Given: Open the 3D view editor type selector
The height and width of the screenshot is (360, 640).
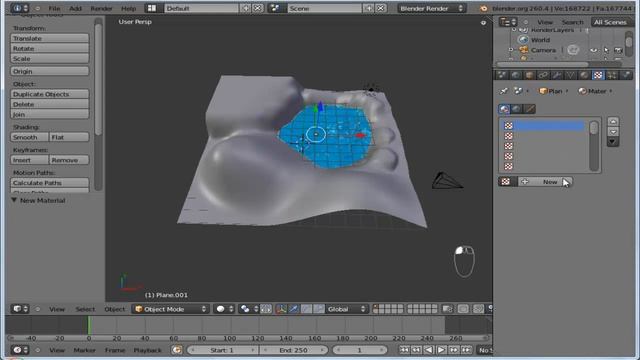Looking at the screenshot, I should pos(20,309).
